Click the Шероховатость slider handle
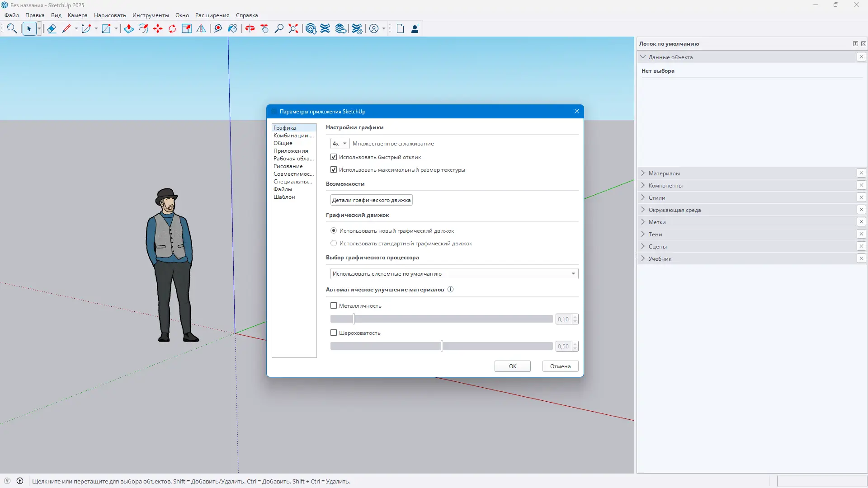This screenshot has width=868, height=488. coord(442,346)
